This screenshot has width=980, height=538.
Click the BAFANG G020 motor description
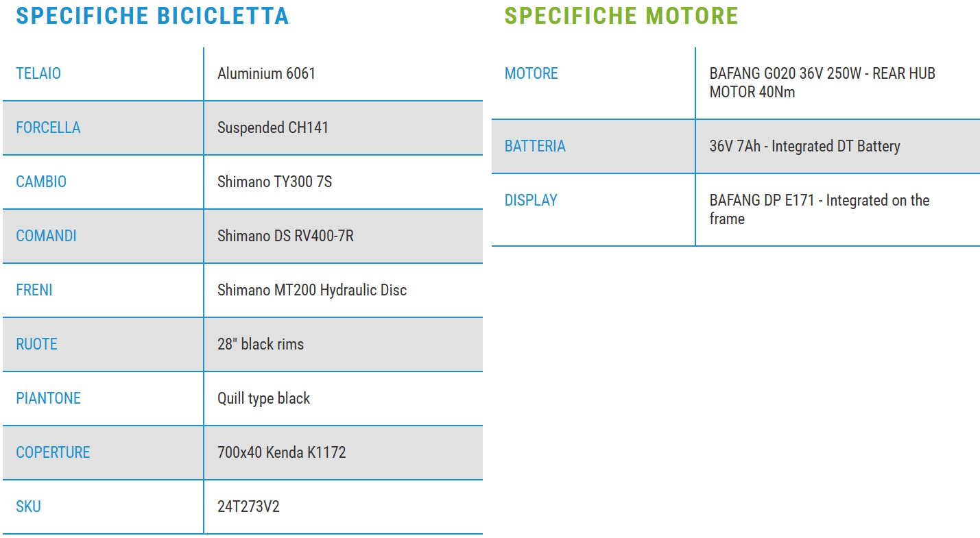pyautogui.click(x=822, y=82)
